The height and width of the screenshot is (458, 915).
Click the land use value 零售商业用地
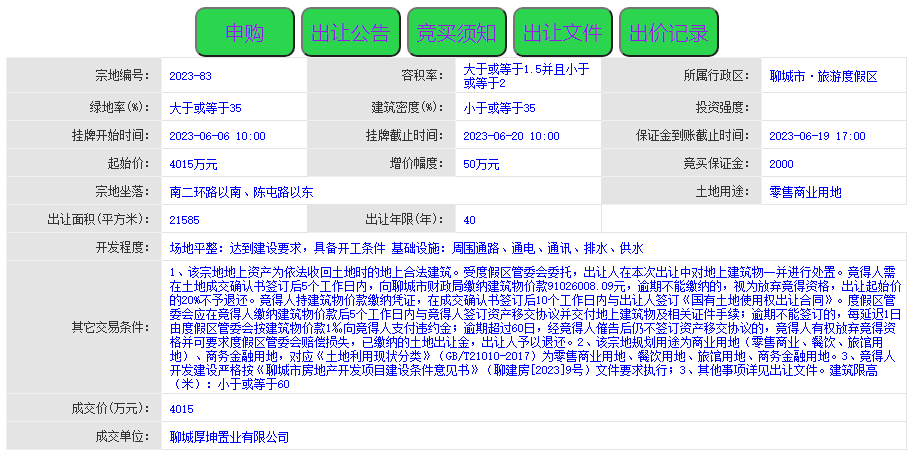click(x=805, y=192)
